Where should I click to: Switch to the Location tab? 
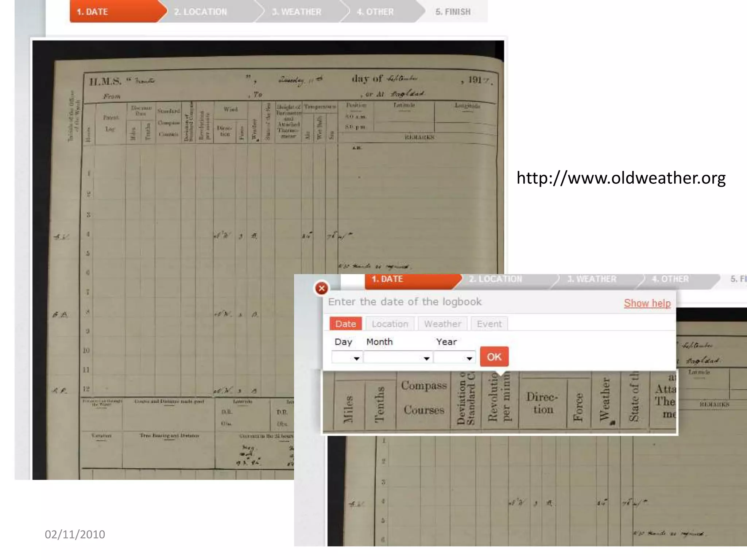390,324
